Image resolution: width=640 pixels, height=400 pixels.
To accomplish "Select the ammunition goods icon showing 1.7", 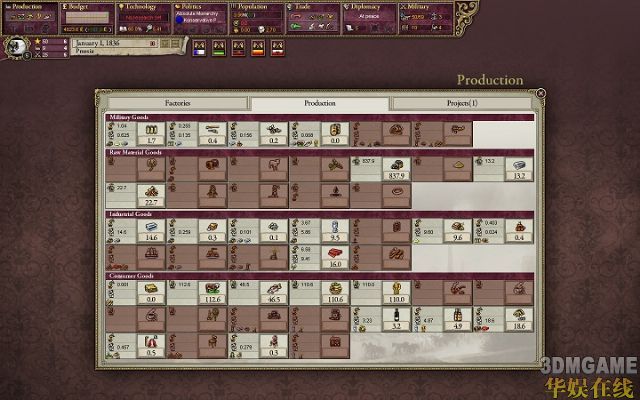I will pyautogui.click(x=151, y=130).
